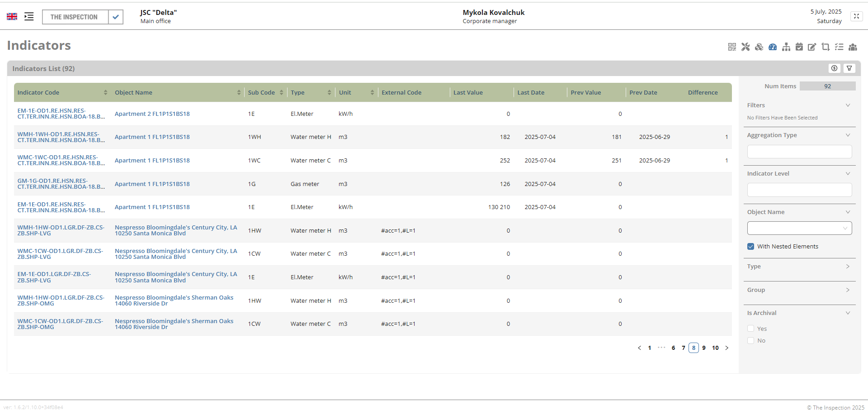Open the Object Name filter dropdown
Screen dimensions: 868x415
[799, 228]
